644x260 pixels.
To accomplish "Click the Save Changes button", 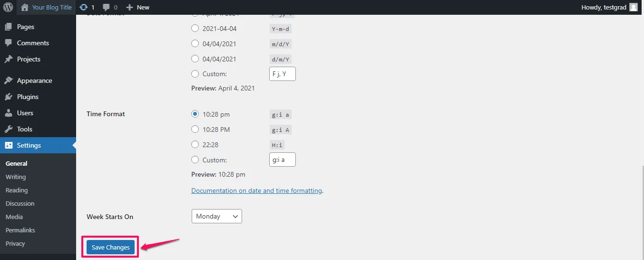I will 110,247.
